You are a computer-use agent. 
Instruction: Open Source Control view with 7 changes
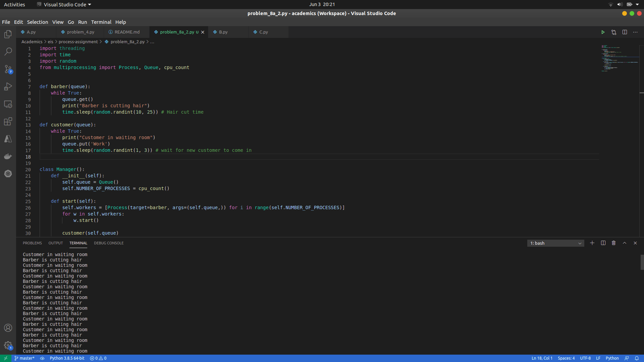coord(8,69)
